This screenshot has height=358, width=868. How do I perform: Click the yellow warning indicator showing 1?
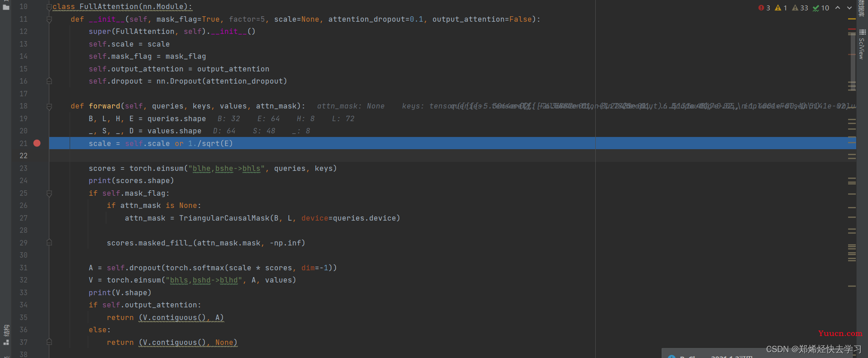(781, 8)
